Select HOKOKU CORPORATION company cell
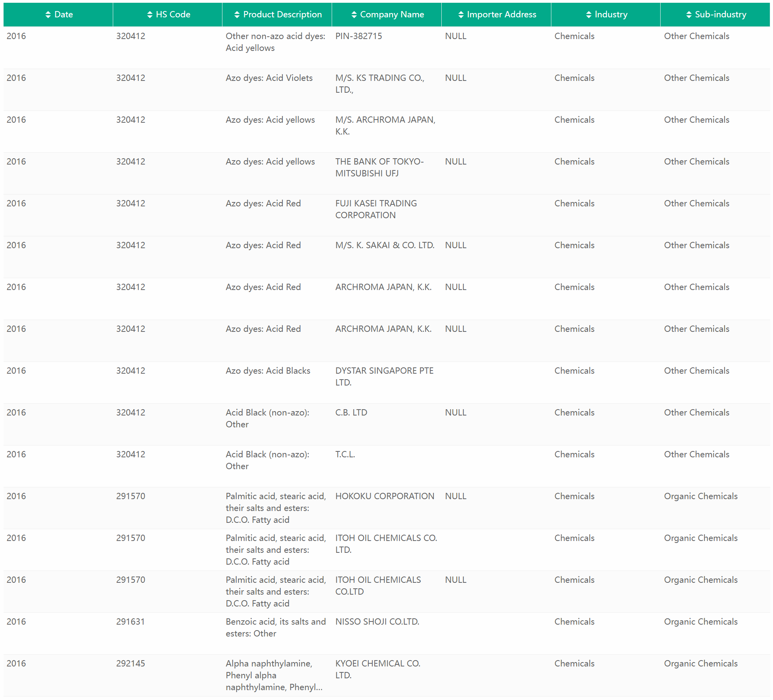 click(x=386, y=508)
